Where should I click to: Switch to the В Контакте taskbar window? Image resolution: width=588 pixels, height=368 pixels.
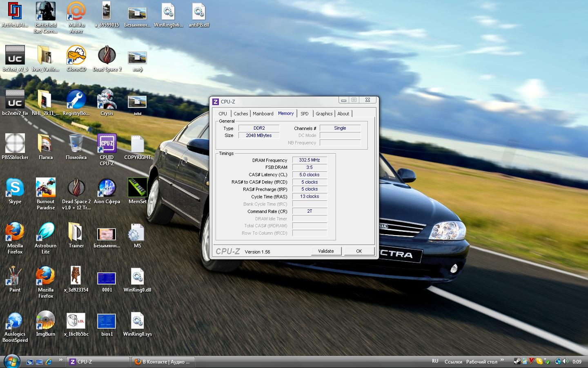point(163,362)
